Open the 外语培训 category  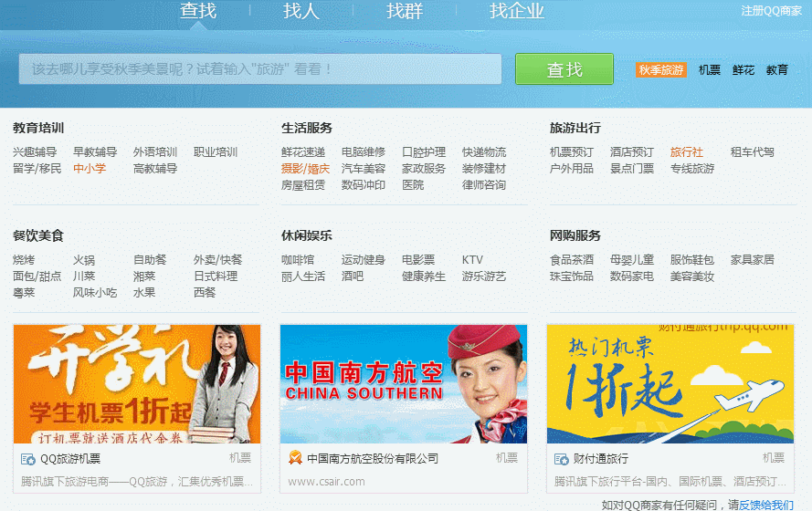155,152
